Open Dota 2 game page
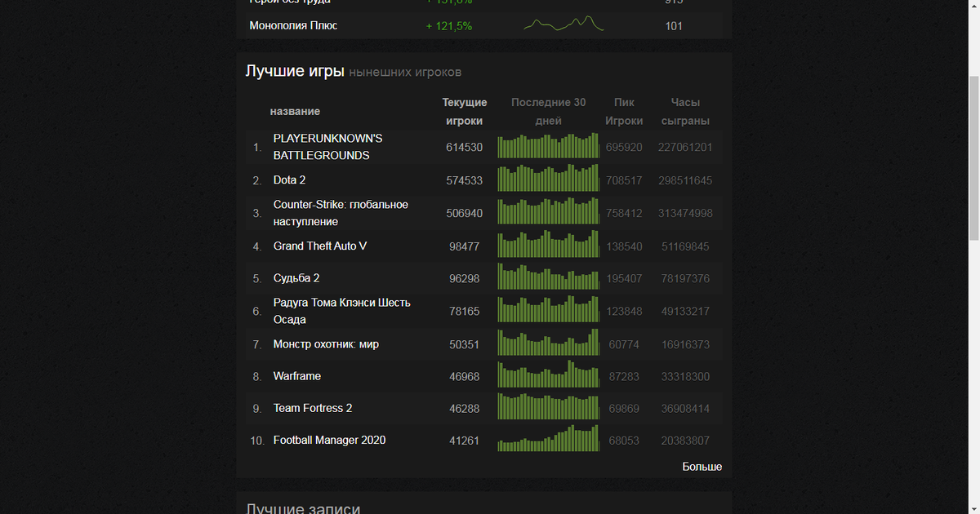 [290, 179]
